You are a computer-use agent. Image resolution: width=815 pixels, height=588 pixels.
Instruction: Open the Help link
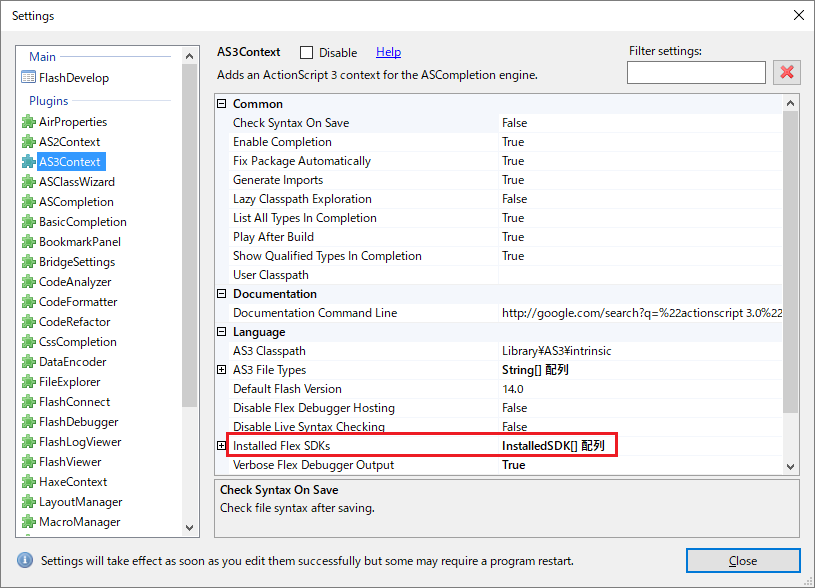point(388,52)
